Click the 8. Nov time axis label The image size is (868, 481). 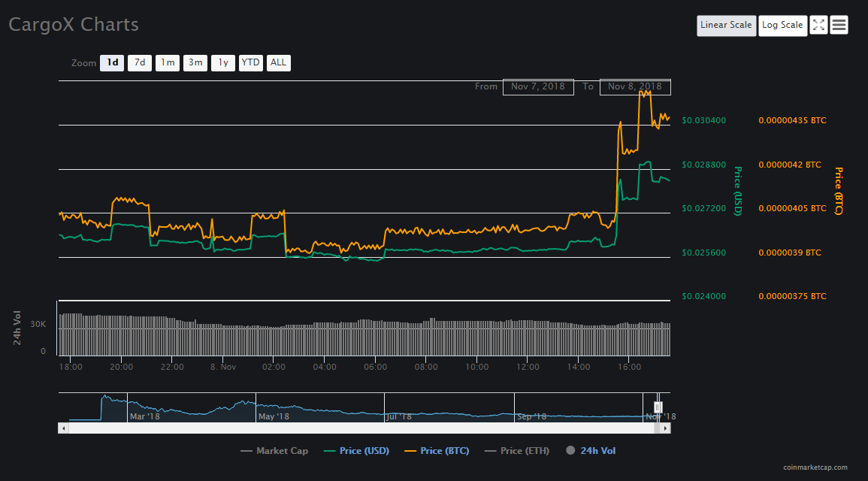coord(223,367)
